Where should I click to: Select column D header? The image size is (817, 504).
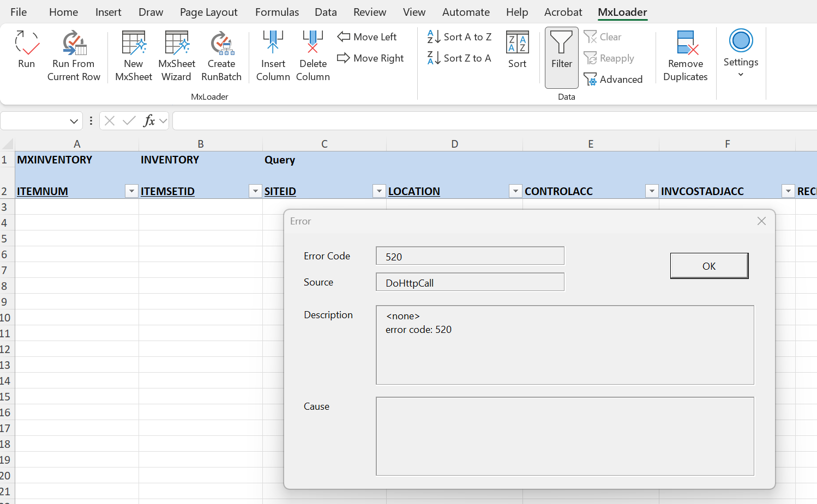click(x=455, y=144)
